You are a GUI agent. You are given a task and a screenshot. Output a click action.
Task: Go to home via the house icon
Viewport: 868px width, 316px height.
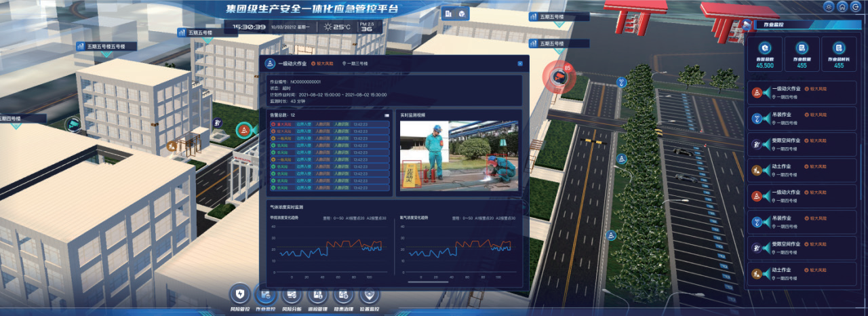tap(842, 7)
